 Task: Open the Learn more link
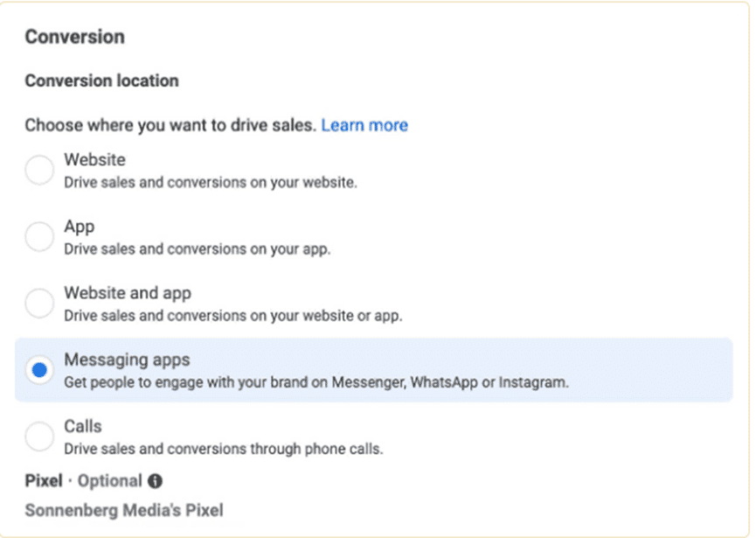[364, 125]
